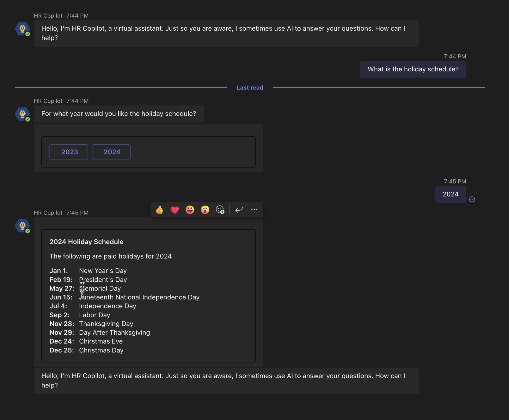Open the more reactions emoji picker
This screenshot has height=420, width=509.
[220, 210]
